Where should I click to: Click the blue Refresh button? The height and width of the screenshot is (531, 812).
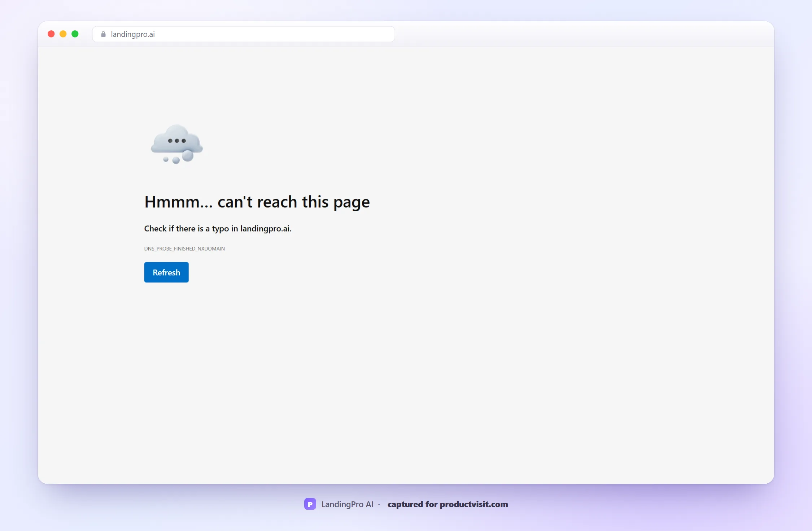pyautogui.click(x=166, y=272)
